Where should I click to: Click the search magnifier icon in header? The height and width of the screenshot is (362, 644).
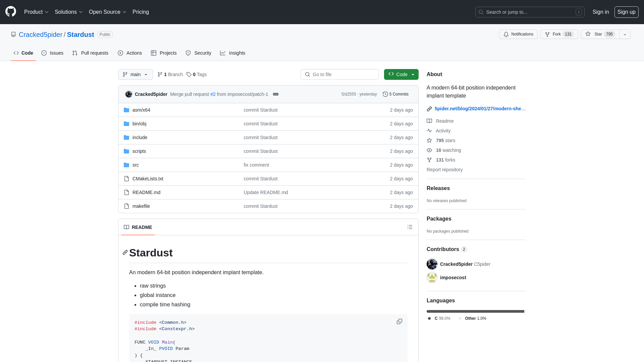click(481, 12)
